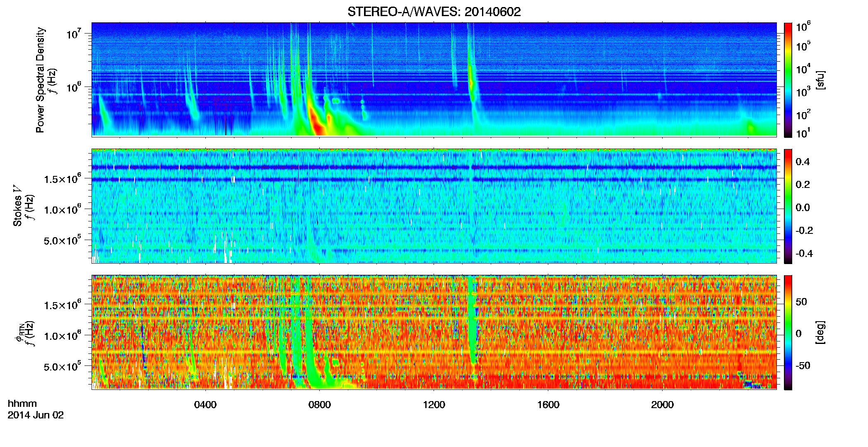868x447 pixels.
Task: Click the "0.2" label on the Stokes color bar
Action: click(803, 185)
